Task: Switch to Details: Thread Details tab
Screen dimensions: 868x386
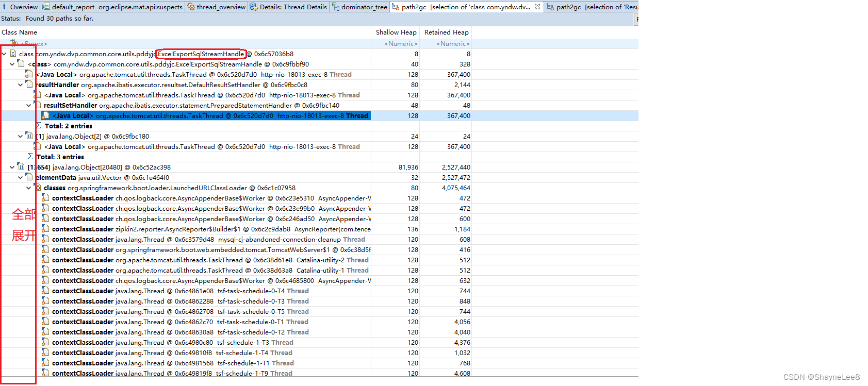Action: click(x=288, y=7)
